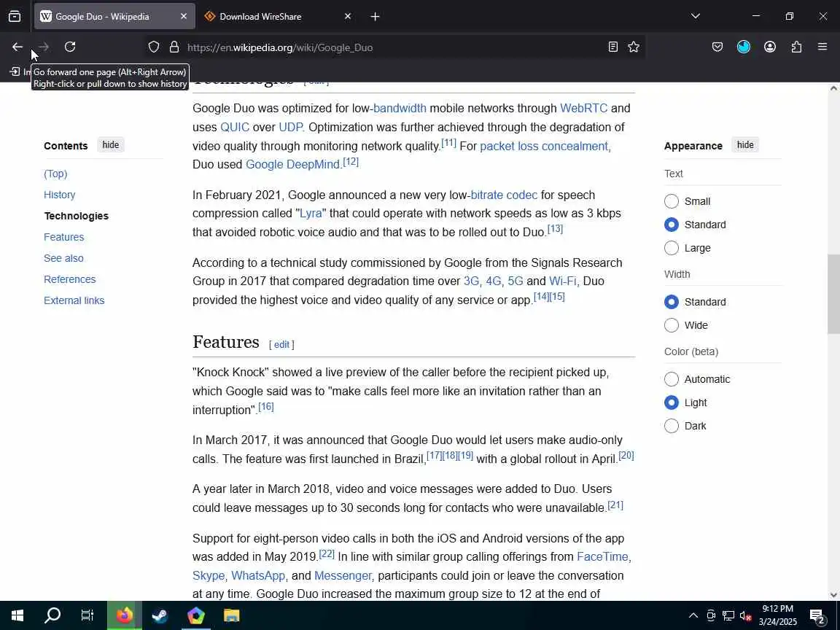Close the Google Duo - Wikipedia tab
Viewport: 840px width, 630px height.
tap(184, 17)
